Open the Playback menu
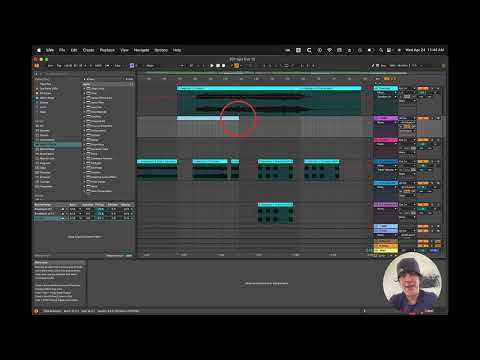480x360 pixels. coord(107,50)
